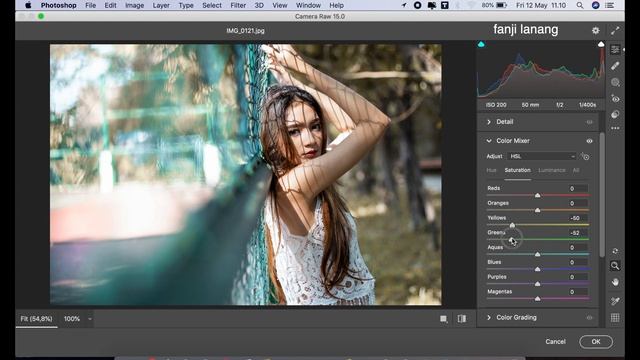Set zoom to 100%
Screen dimensions: 640x360
pos(72,319)
